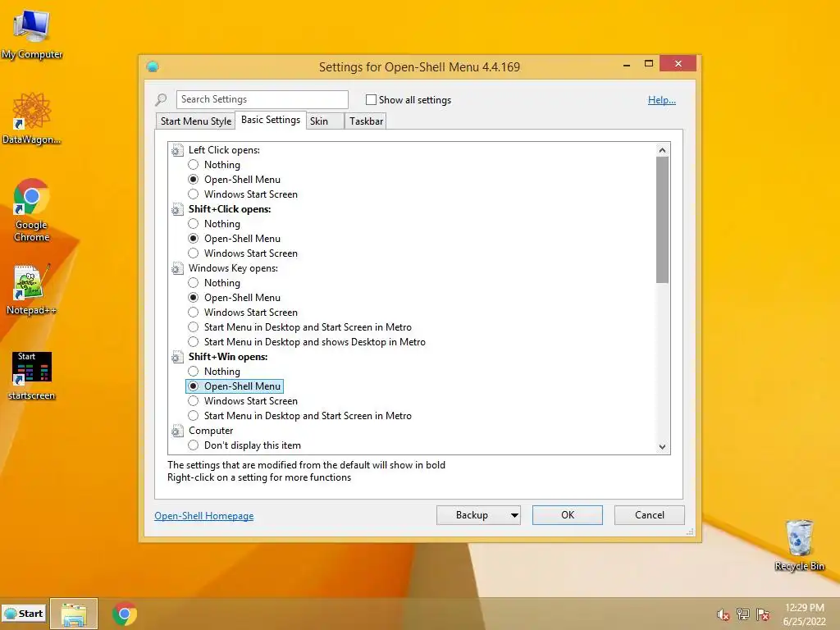Screen dimensions: 840x630
Task: Click the settings list scrollbar thumb
Action: pyautogui.click(x=662, y=220)
